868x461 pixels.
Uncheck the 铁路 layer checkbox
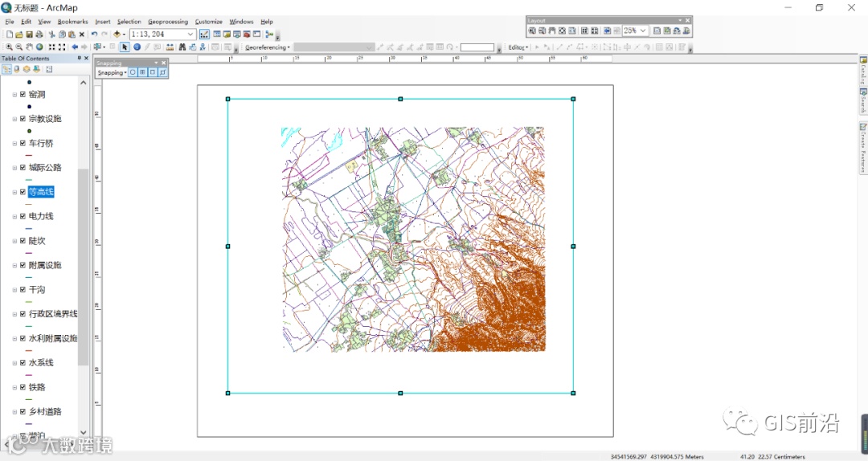pyautogui.click(x=23, y=387)
